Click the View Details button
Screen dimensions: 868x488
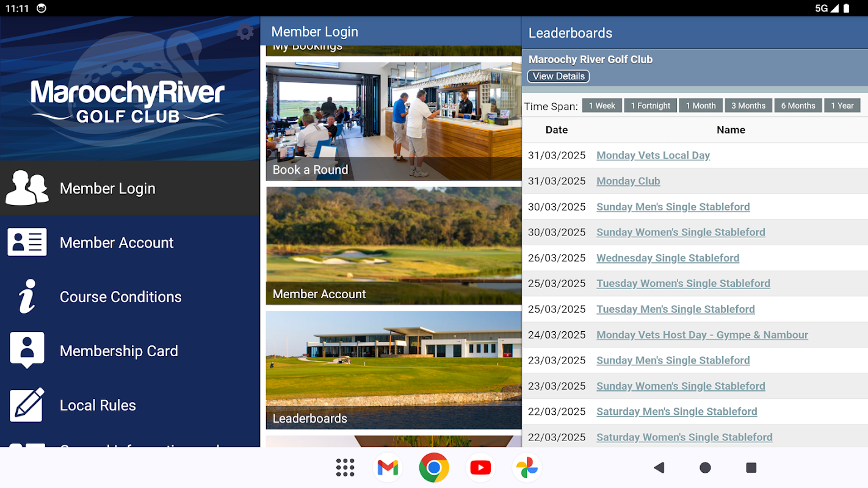click(559, 76)
